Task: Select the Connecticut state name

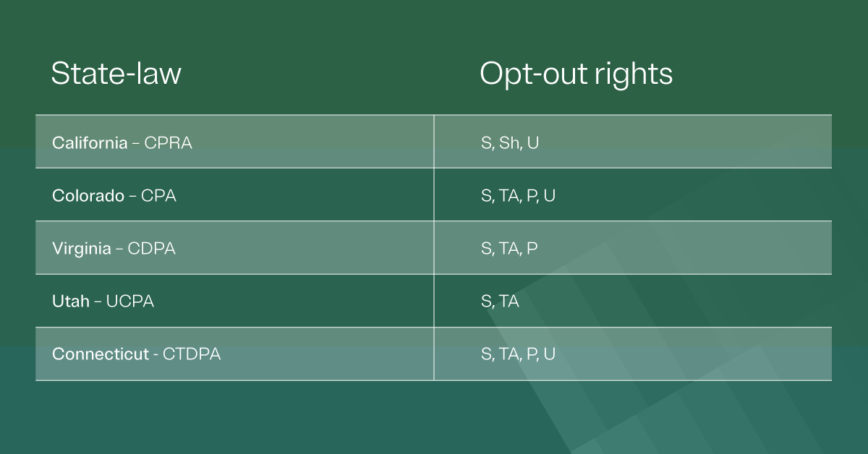Action: [100, 354]
